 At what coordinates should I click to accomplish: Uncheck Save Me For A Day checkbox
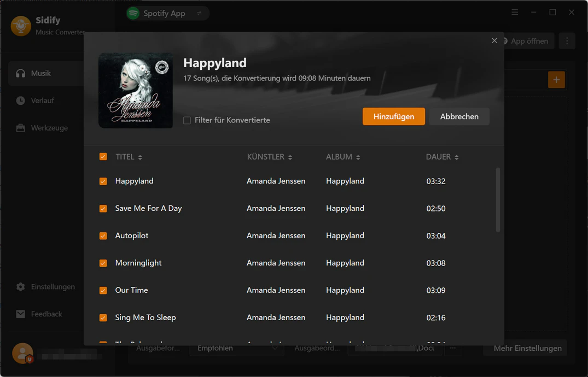tap(103, 208)
